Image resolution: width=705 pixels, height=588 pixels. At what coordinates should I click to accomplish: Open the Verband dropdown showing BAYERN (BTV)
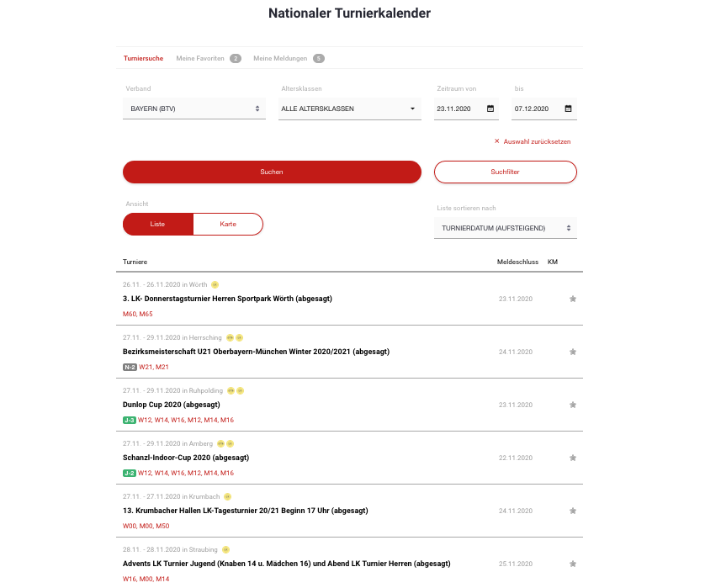pyautogui.click(x=195, y=109)
